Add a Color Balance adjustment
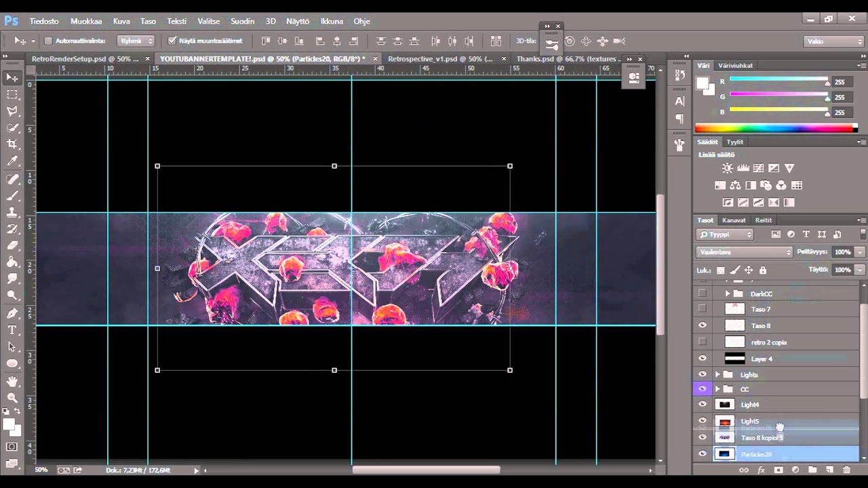The image size is (868, 488). pyautogui.click(x=735, y=185)
